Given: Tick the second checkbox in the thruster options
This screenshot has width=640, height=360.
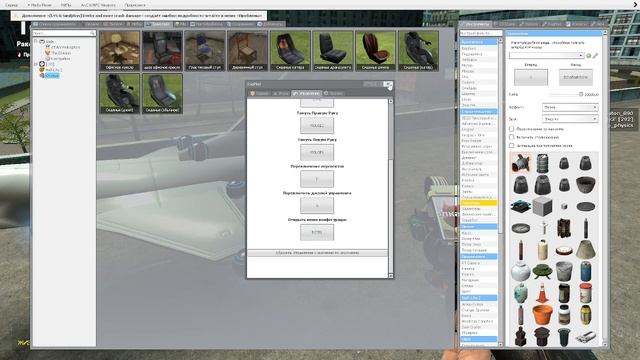Looking at the screenshot, I should tap(511, 137).
